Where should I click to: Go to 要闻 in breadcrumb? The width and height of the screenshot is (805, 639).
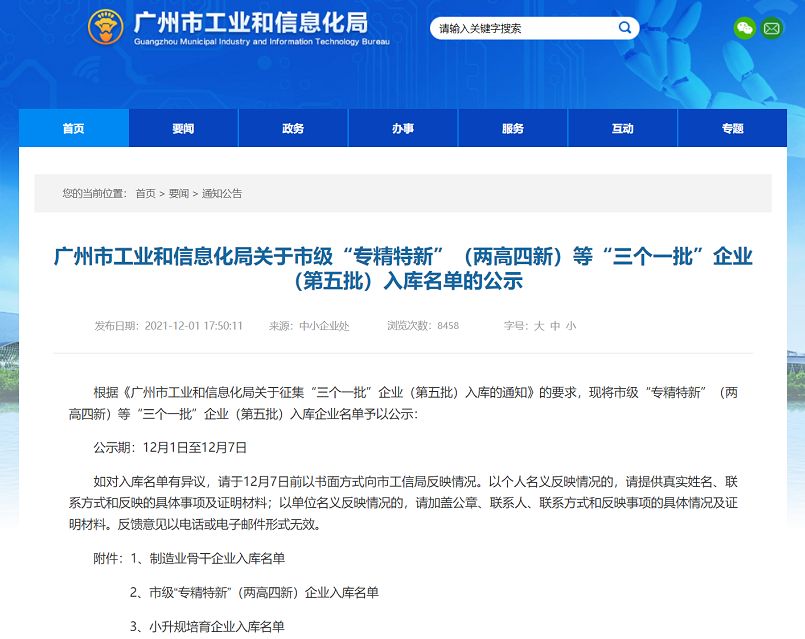pos(179,193)
